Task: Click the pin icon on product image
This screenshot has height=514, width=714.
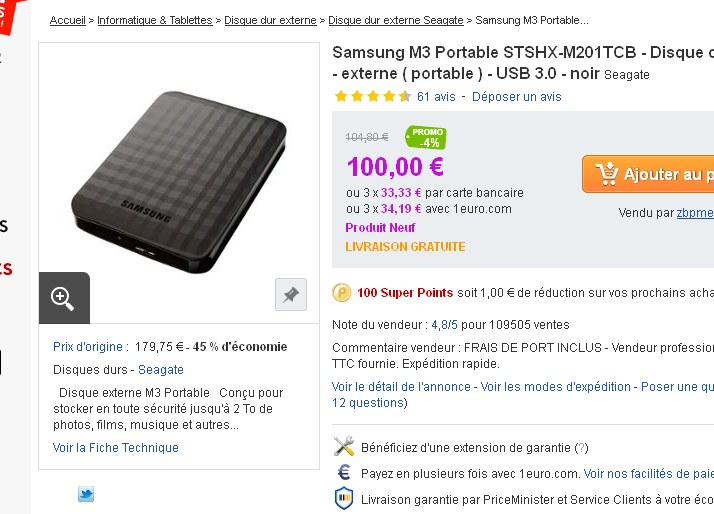Action: pos(290,294)
